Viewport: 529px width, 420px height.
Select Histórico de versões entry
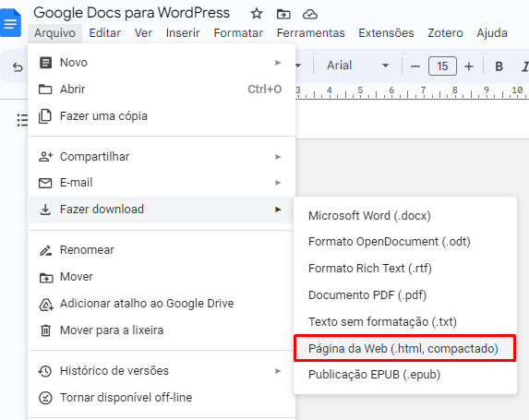[x=162, y=371]
